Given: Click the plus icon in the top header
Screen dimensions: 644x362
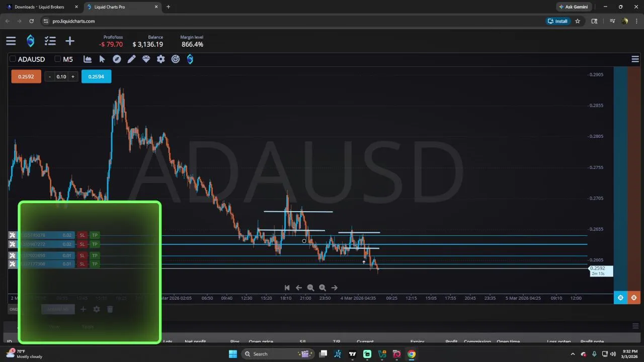Looking at the screenshot, I should (69, 41).
